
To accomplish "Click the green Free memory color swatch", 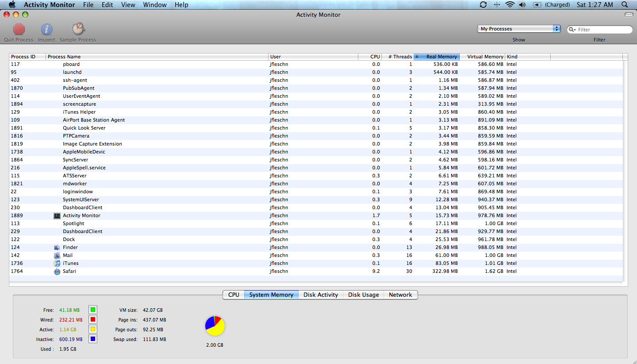I will (93, 310).
